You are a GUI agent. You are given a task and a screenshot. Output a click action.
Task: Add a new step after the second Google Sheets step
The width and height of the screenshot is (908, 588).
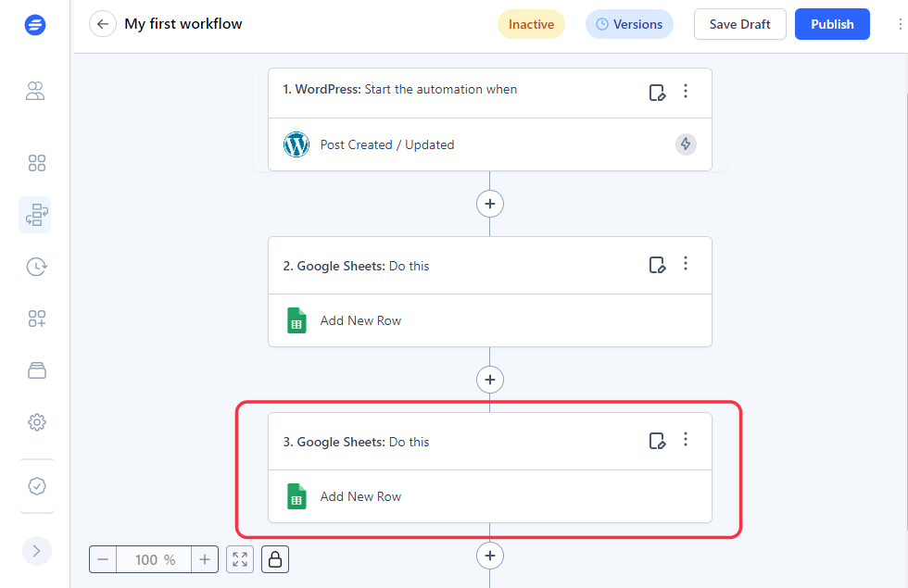click(x=489, y=380)
